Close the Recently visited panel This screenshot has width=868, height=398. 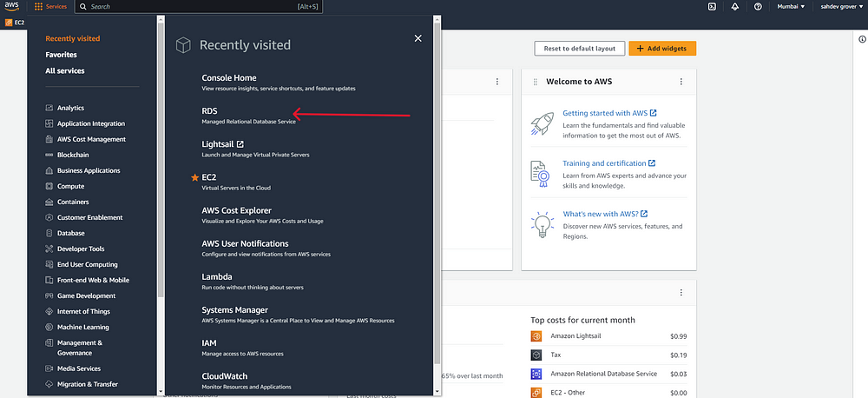click(x=418, y=38)
